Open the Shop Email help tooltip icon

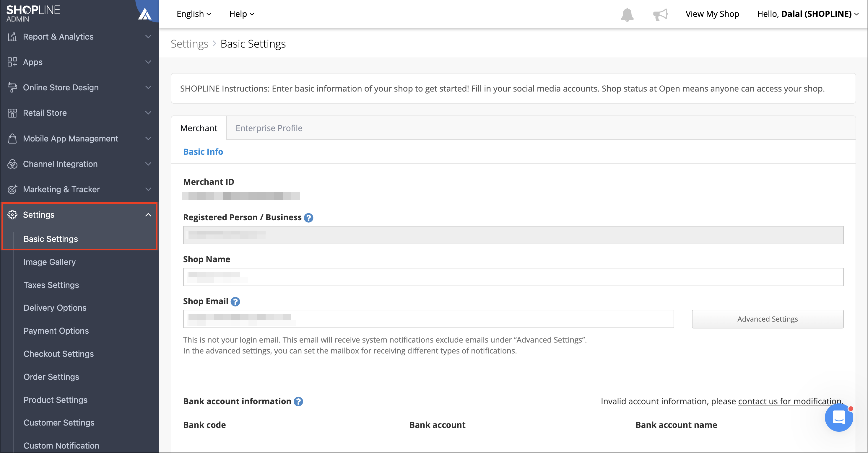pyautogui.click(x=235, y=302)
